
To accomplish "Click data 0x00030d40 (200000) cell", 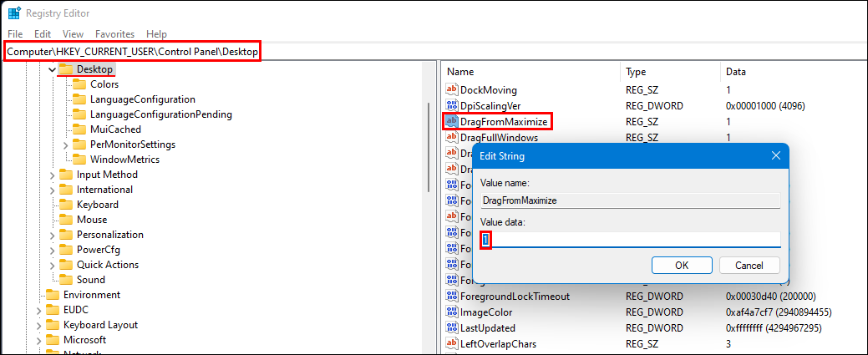I will [771, 297].
